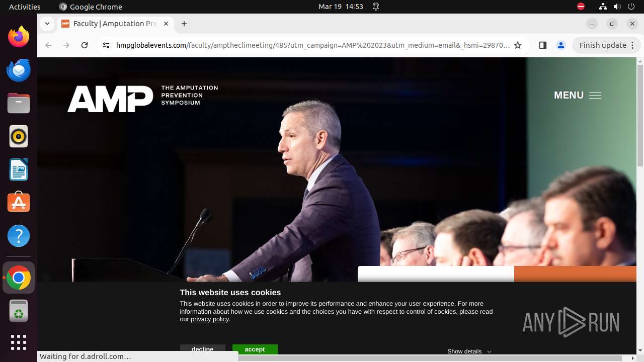
Task: Accept the website cookies
Action: [x=255, y=349]
